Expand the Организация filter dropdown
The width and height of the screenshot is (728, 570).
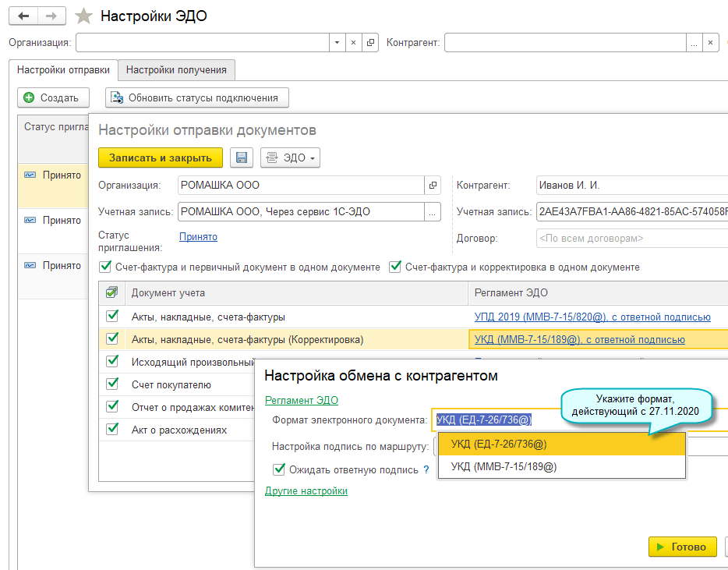[336, 42]
